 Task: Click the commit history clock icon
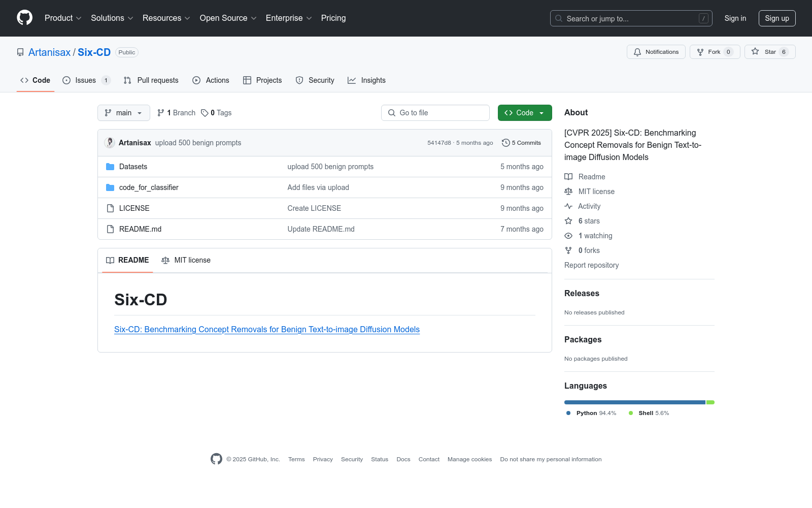click(505, 143)
